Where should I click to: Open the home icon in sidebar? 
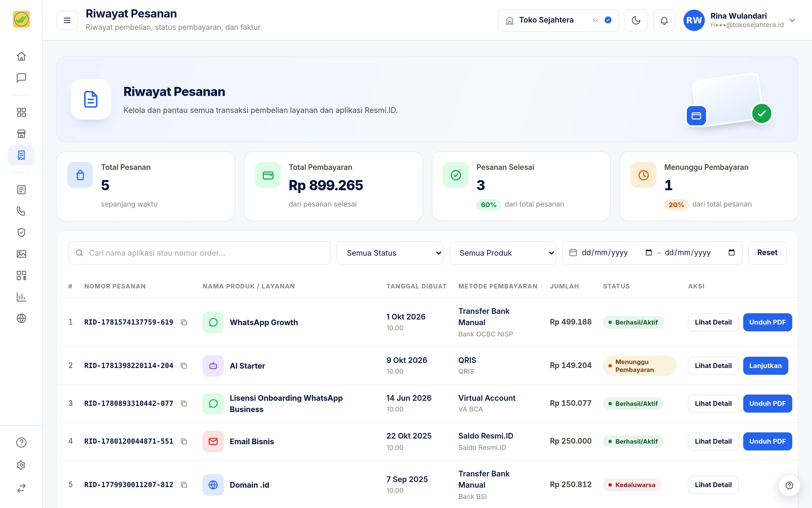[x=21, y=56]
